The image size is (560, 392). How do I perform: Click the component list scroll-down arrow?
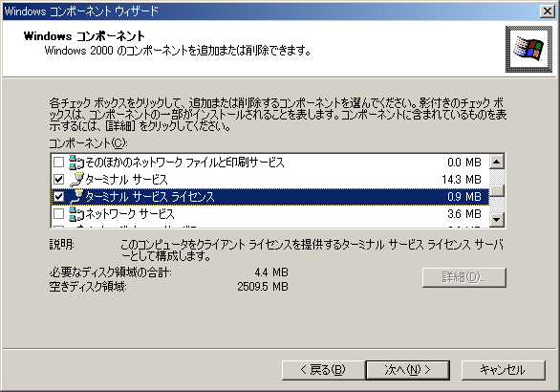(496, 219)
